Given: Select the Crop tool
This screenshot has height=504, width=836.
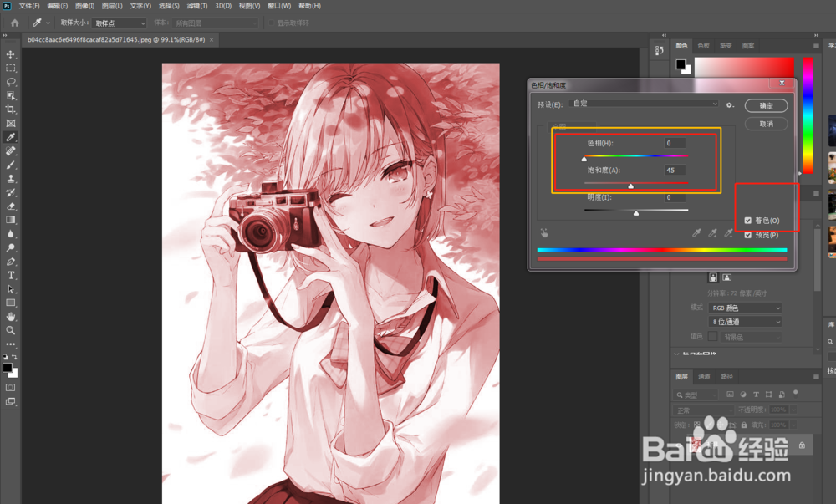Looking at the screenshot, I should click(11, 109).
